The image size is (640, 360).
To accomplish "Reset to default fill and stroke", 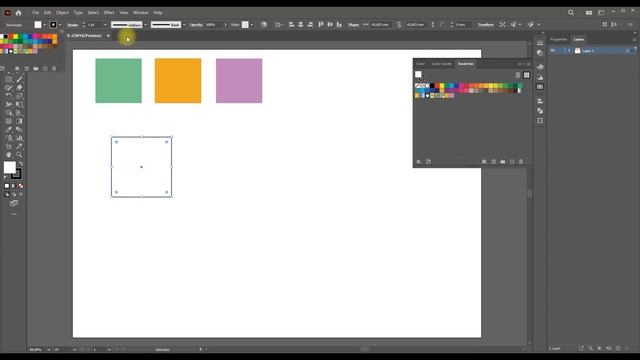I will point(5,177).
